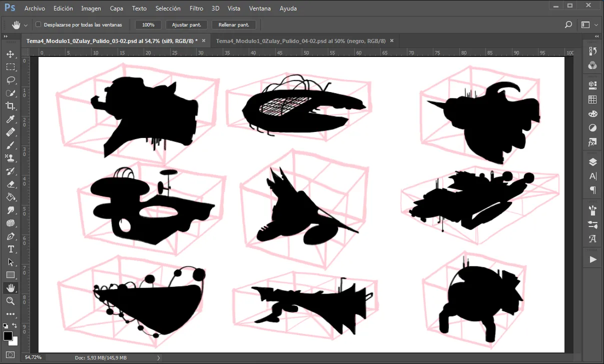604x364 pixels.
Task: Select the Clone Stamp tool
Action: tap(11, 158)
